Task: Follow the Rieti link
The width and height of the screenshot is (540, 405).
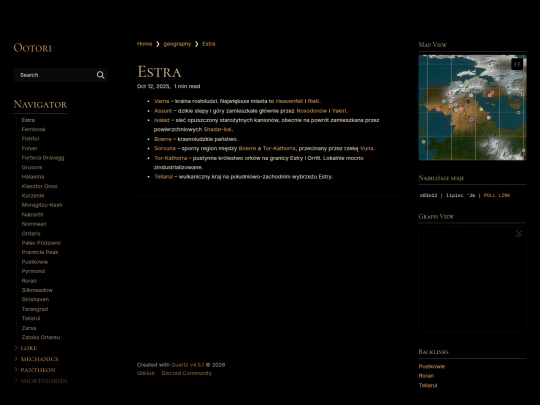Action: click(313, 101)
